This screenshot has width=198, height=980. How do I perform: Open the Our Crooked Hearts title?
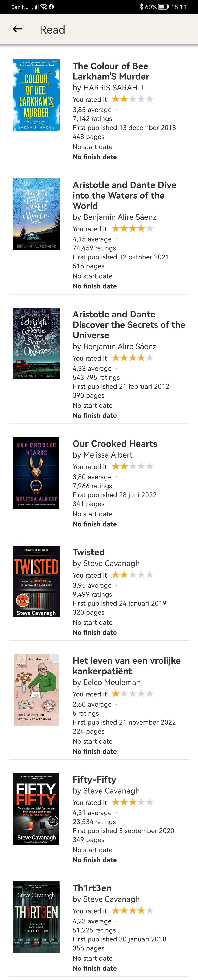tap(115, 444)
